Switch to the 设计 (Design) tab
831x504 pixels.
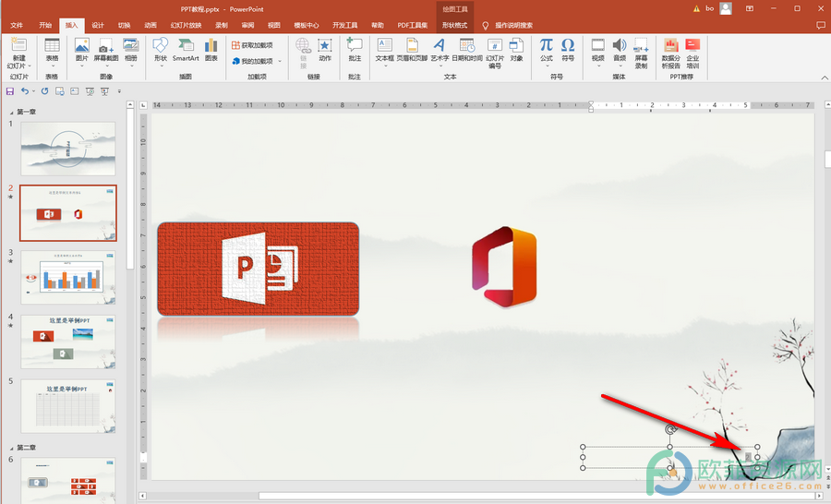click(98, 25)
